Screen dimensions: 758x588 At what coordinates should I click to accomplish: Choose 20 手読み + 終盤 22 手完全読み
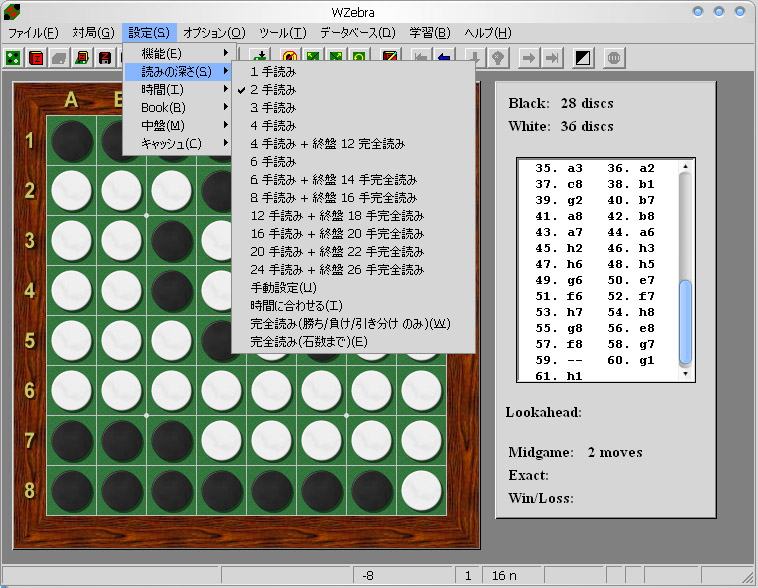coord(353,251)
